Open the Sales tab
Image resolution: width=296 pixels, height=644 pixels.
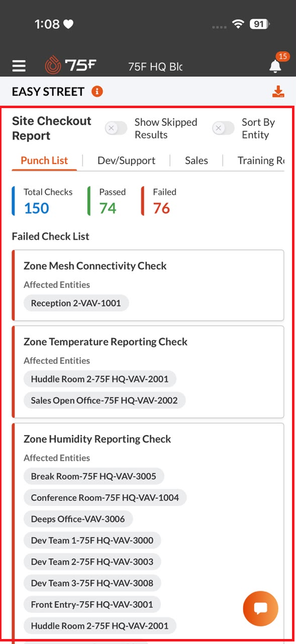(196, 160)
